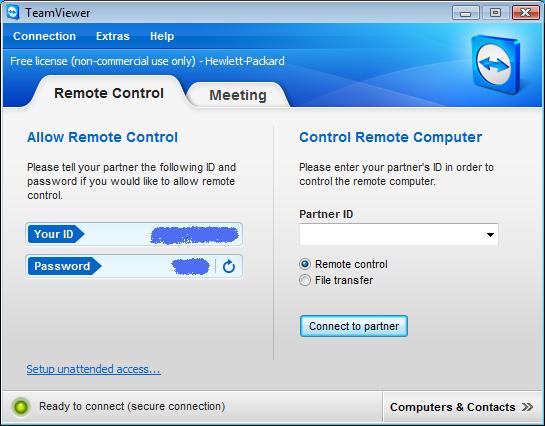Image resolution: width=545 pixels, height=426 pixels.
Task: Open the Connection menu
Action: click(x=44, y=36)
